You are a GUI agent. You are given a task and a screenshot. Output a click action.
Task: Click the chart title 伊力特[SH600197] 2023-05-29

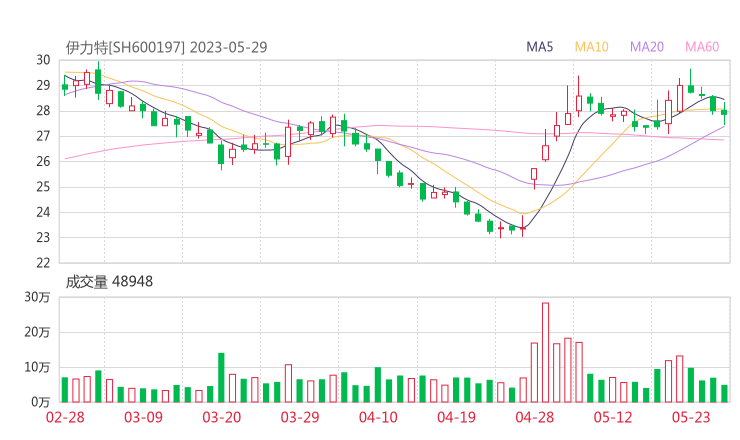166,47
